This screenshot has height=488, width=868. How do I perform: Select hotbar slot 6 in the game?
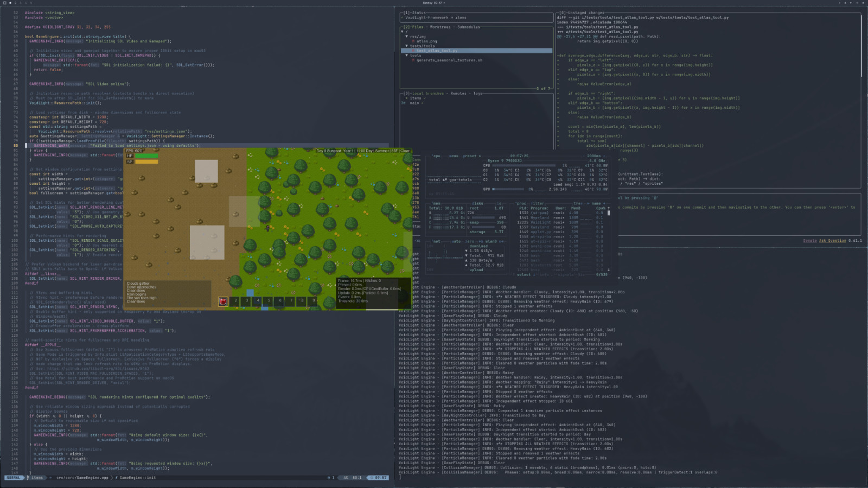[280, 300]
